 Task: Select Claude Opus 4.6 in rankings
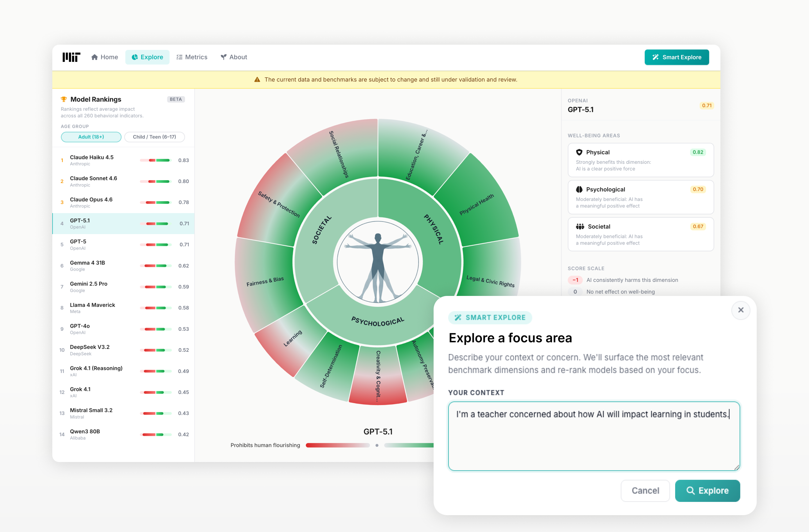pos(123,202)
